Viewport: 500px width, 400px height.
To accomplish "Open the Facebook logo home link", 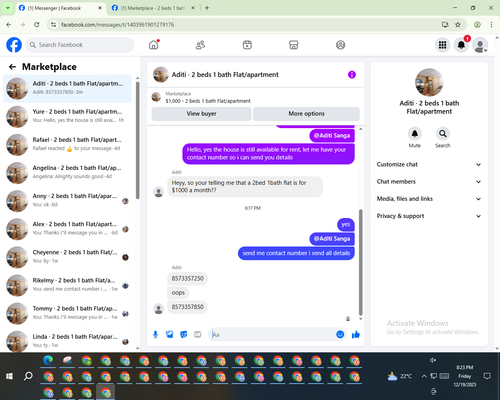I will point(14,45).
